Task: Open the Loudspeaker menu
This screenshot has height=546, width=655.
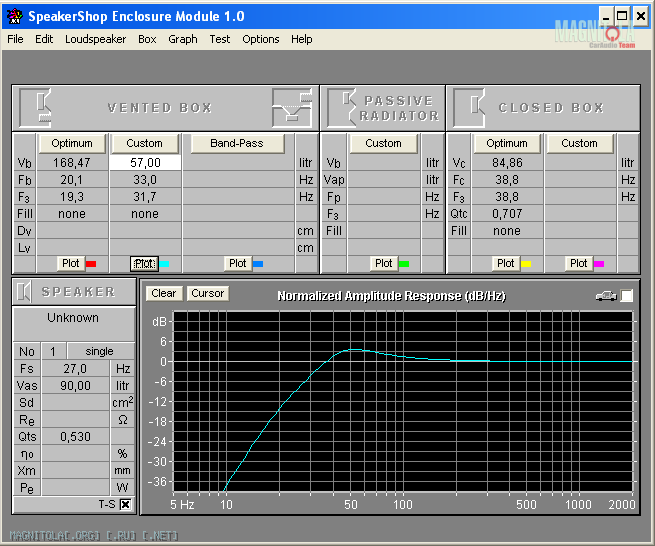Action: [95, 39]
